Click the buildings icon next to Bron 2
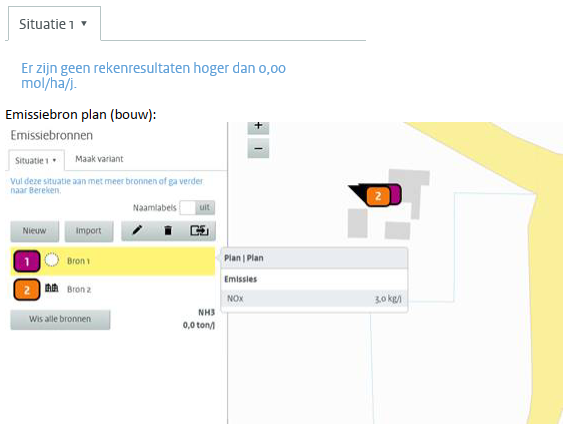 51,288
